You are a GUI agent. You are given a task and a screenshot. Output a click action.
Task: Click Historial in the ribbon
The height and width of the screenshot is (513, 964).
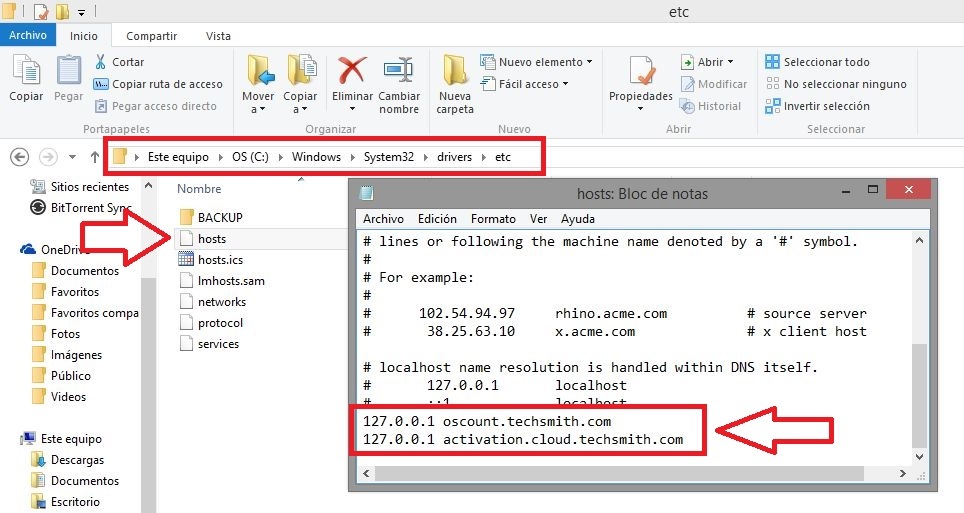[x=710, y=106]
